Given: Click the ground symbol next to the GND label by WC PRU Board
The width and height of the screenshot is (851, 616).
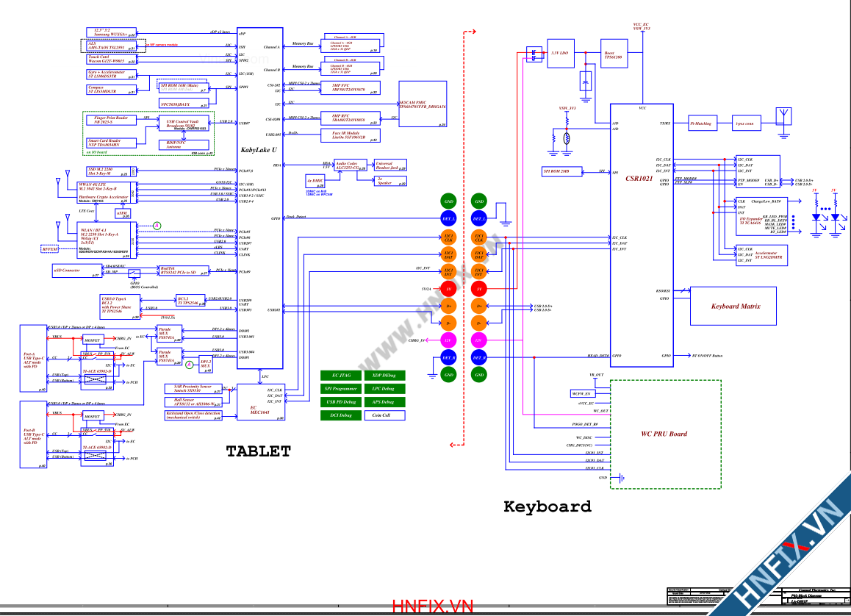Looking at the screenshot, I should pos(621,478).
